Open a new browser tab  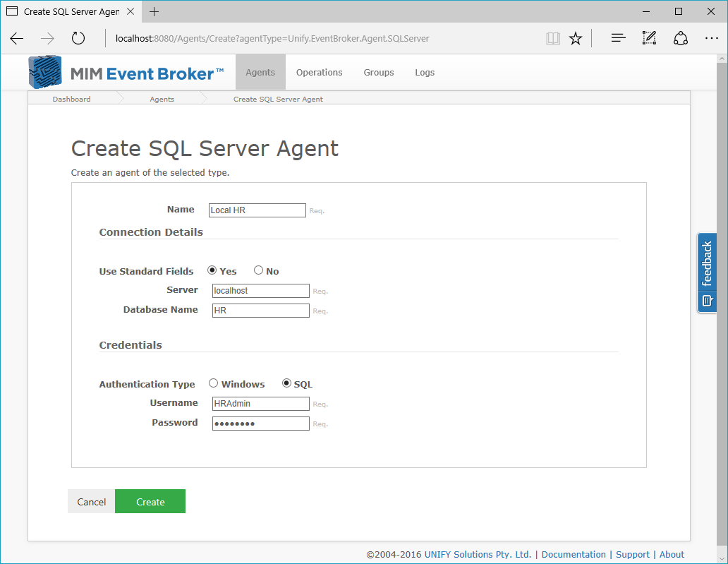pyautogui.click(x=154, y=11)
